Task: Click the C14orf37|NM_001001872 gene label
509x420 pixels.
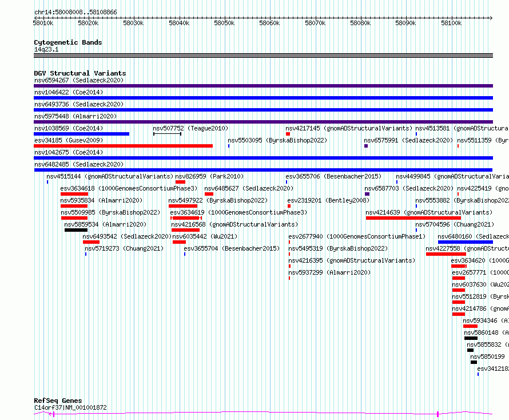Action: tap(70, 407)
